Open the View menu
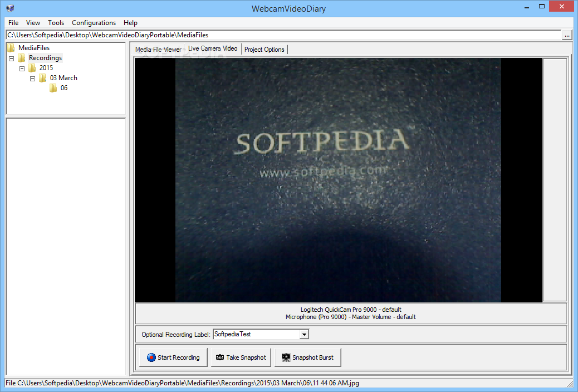578x392 pixels. [33, 23]
